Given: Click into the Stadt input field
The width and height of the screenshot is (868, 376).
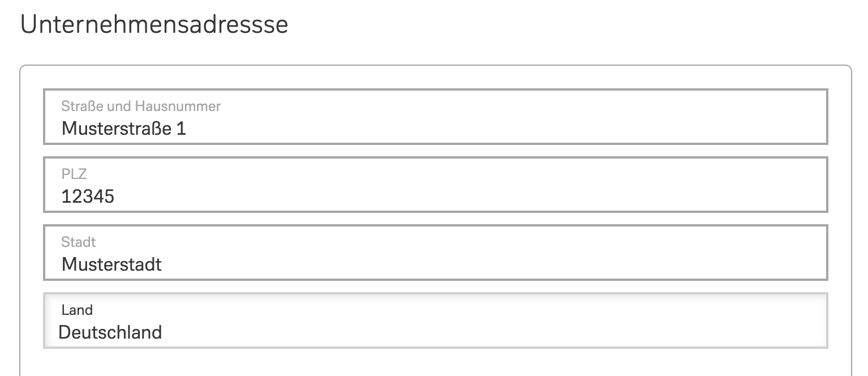Looking at the screenshot, I should click(x=435, y=253).
